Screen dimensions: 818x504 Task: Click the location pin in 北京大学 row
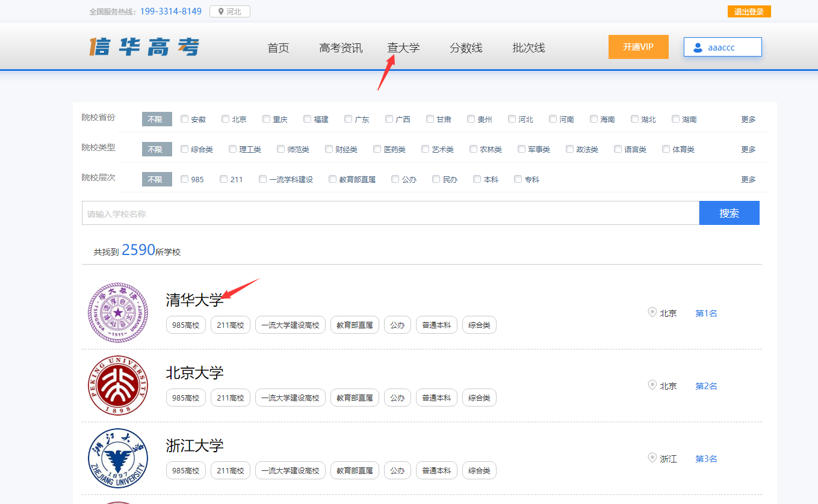pyautogui.click(x=652, y=385)
